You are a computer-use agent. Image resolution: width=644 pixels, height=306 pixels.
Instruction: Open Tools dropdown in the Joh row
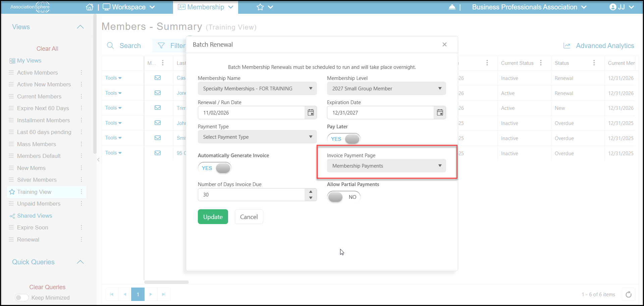[x=113, y=123]
